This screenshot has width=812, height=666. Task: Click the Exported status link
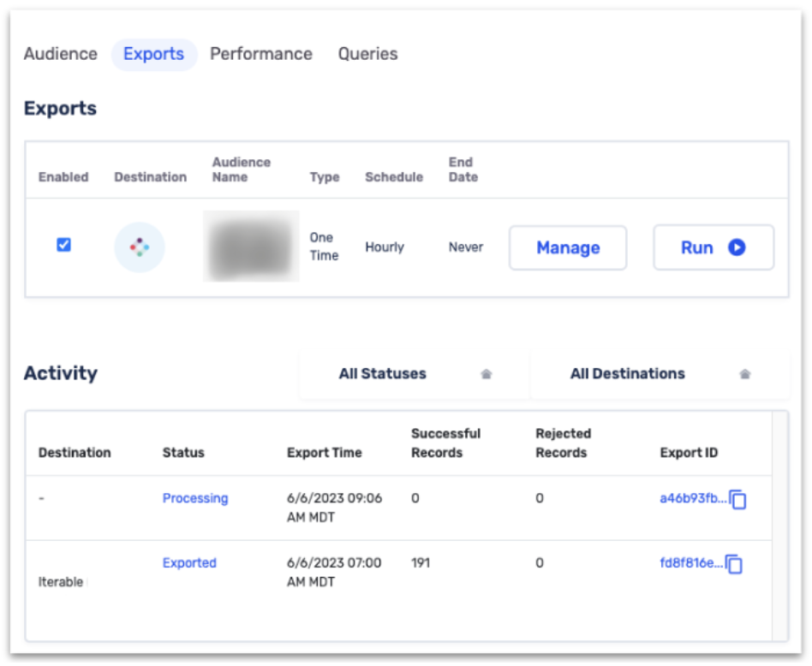pos(189,562)
